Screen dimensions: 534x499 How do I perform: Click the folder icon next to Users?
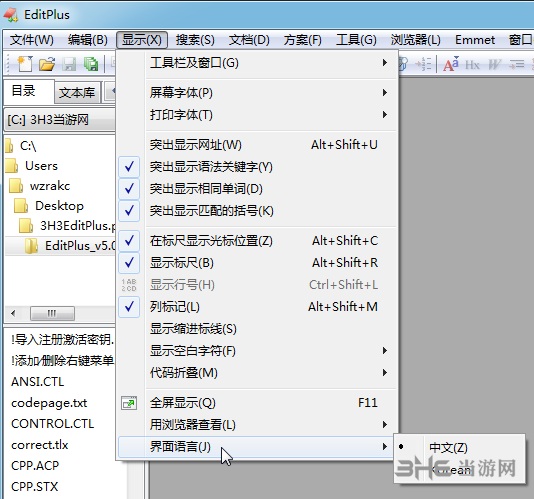point(11,166)
